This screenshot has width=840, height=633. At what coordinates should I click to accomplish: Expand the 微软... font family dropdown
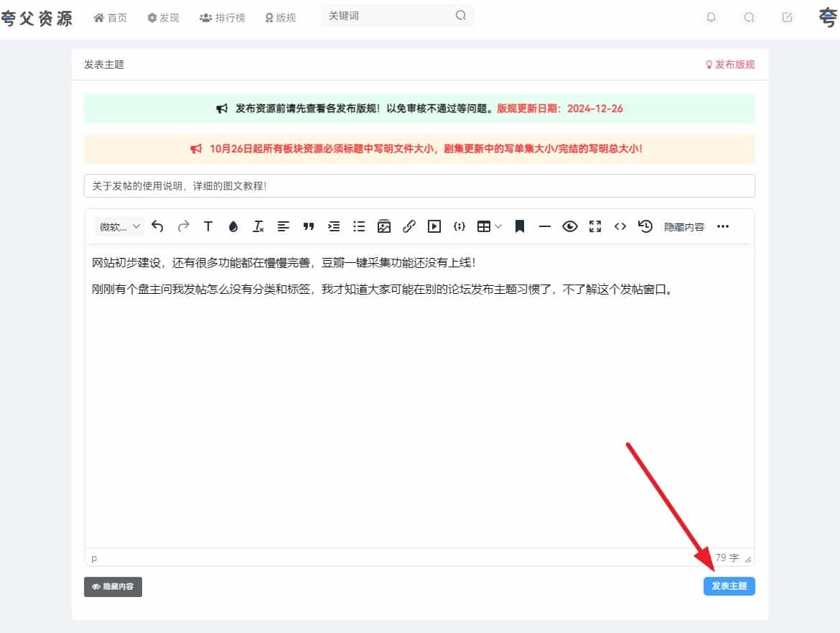tap(119, 226)
